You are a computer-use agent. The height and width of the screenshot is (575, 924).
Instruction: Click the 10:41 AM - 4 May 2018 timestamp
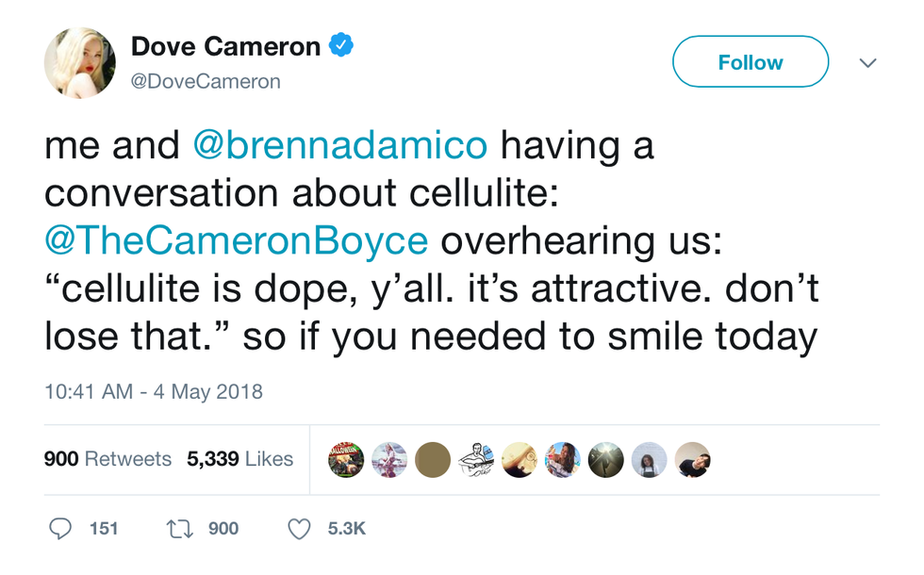point(154,391)
